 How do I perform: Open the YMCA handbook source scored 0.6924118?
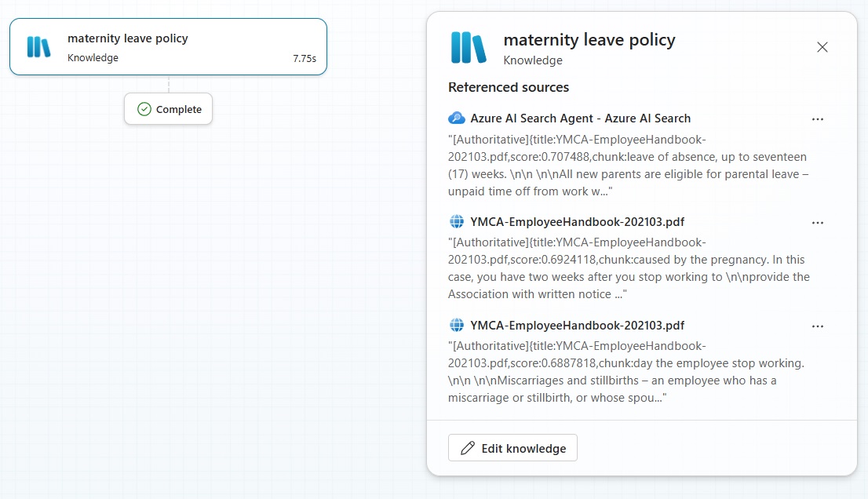point(577,222)
